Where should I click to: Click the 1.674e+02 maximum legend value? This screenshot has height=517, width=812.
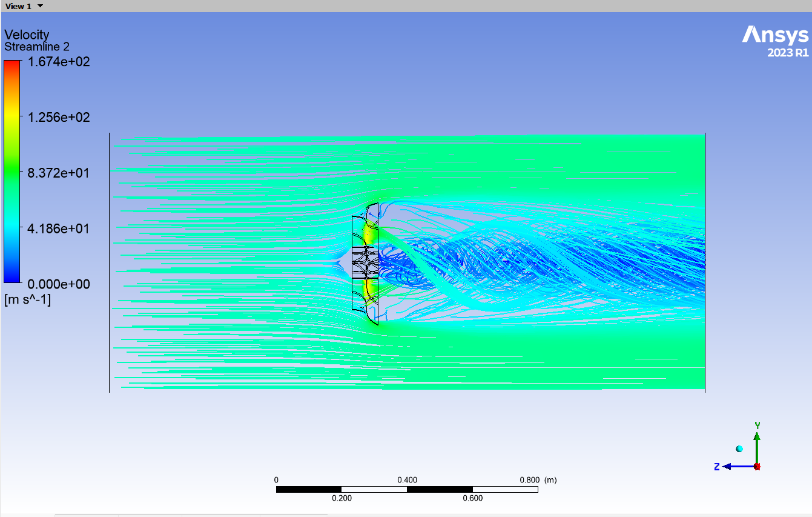coord(59,61)
